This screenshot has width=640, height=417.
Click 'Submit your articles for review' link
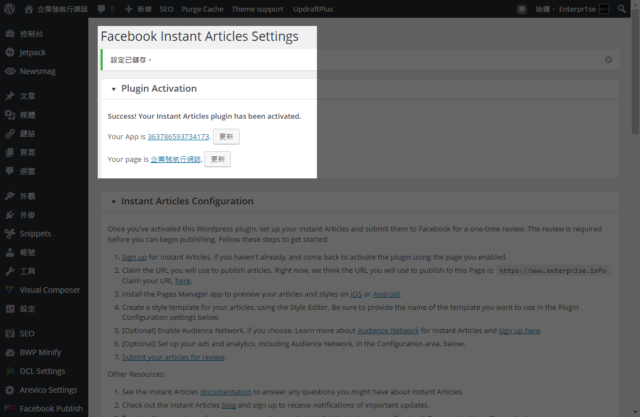(173, 357)
